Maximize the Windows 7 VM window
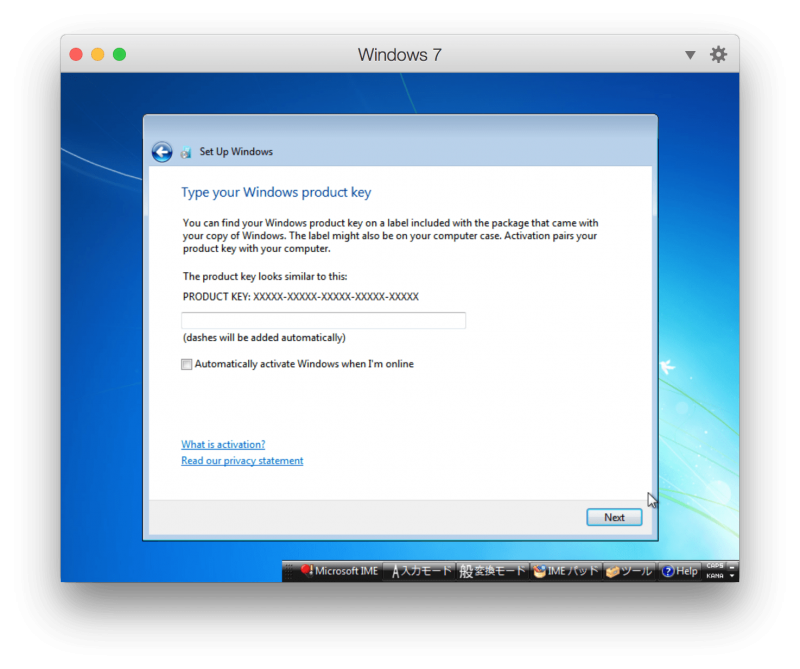The width and height of the screenshot is (800, 669). [x=119, y=54]
